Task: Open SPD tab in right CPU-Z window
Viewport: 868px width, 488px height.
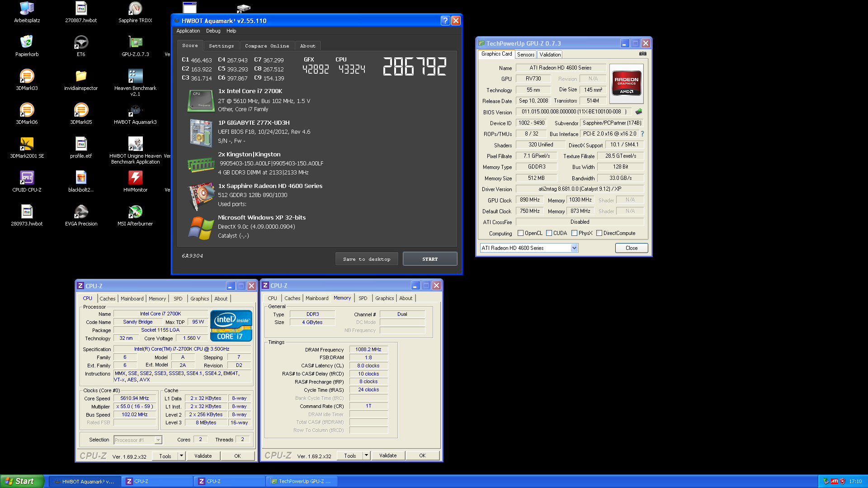Action: pyautogui.click(x=363, y=298)
